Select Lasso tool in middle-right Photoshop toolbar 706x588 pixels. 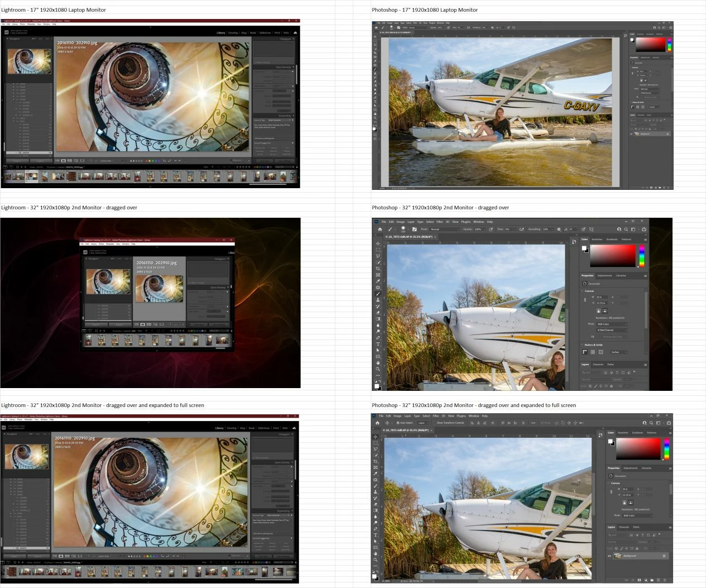pos(378,256)
